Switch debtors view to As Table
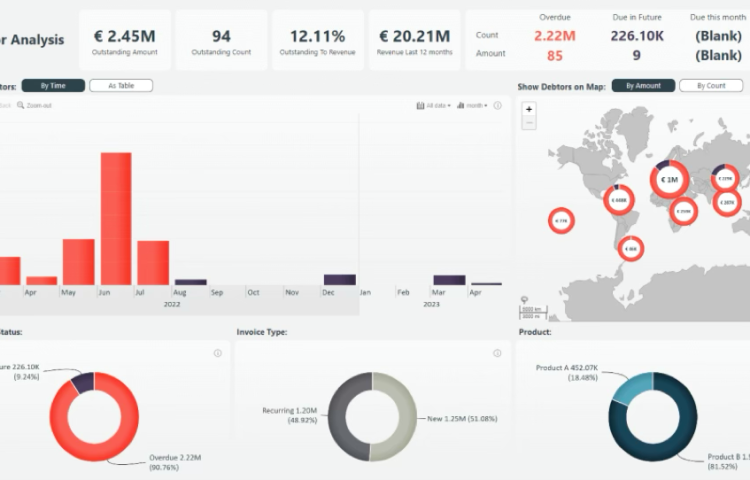Viewport: 750px width, 480px height. [x=120, y=86]
